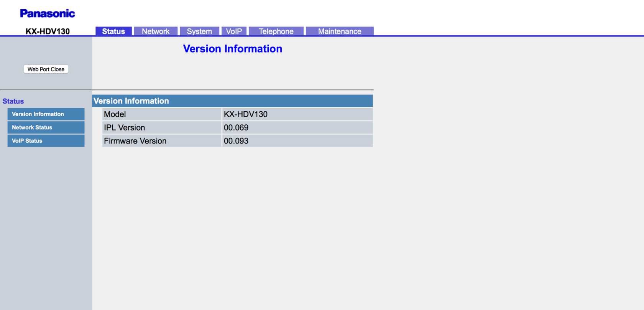This screenshot has width=644, height=310.
Task: Click the KX-HDV130 model label under the logo
Action: coord(48,31)
